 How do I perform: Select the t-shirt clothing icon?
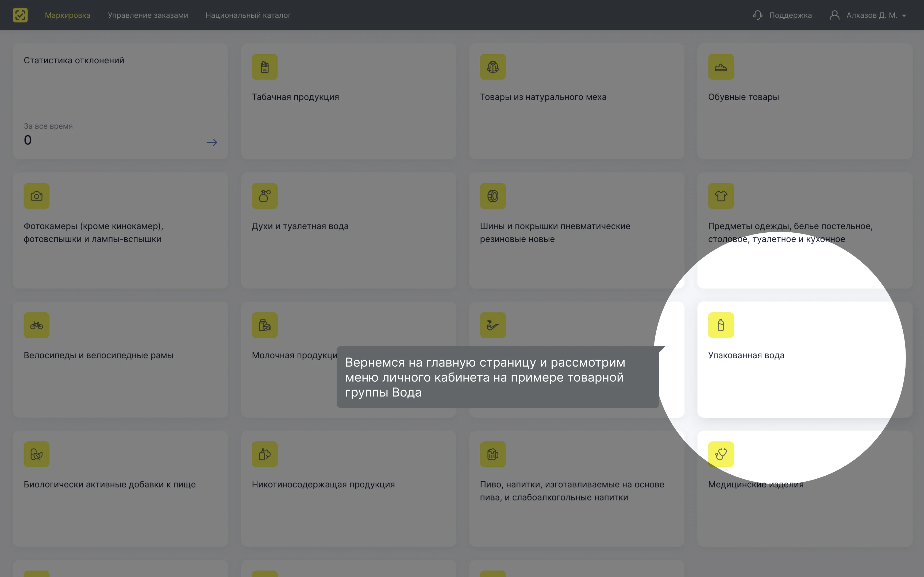coord(721,196)
